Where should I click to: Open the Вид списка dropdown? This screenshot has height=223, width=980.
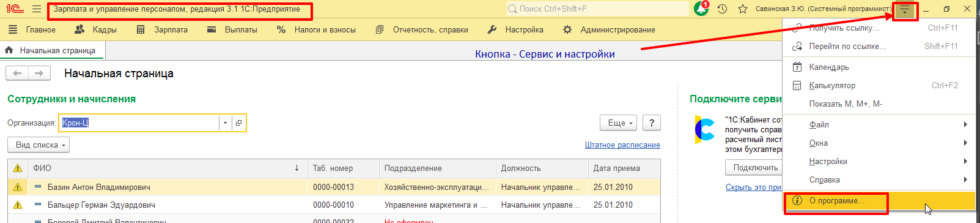coord(39,145)
